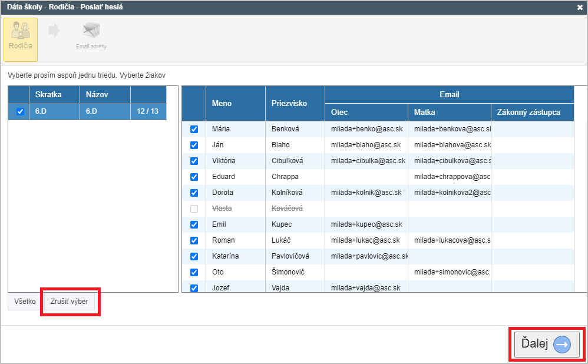Click the struck-through name Vlasta
The width and height of the screenshot is (588, 364).
coord(222,209)
